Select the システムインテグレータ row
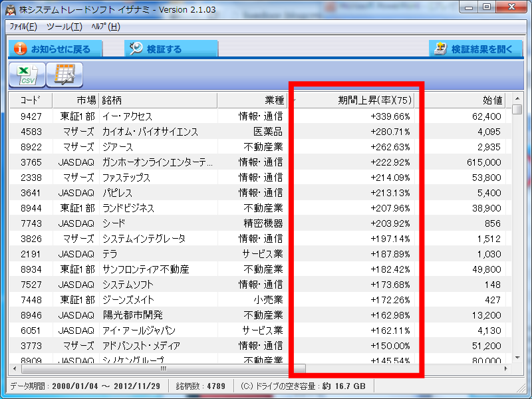Image resolution: width=532 pixels, height=399 pixels. [260, 239]
